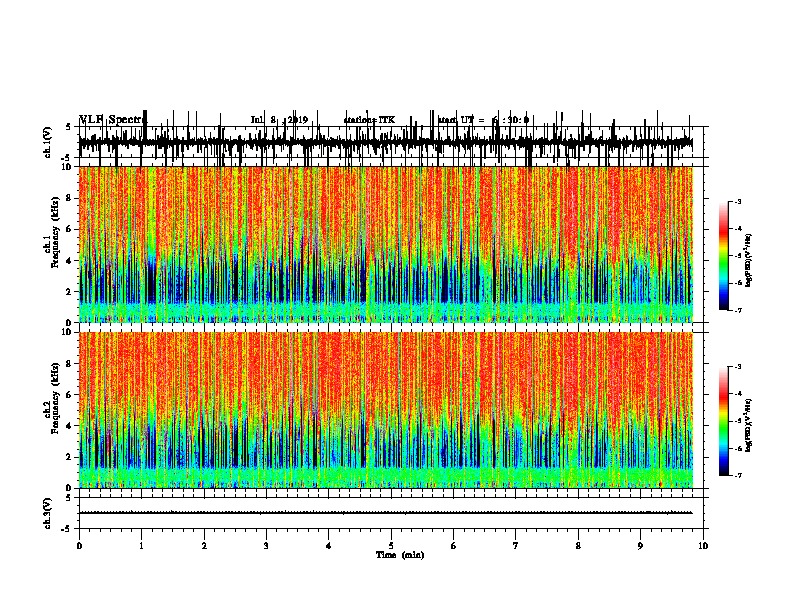
Task: Click time axis tick label "3"
Action: click(266, 546)
